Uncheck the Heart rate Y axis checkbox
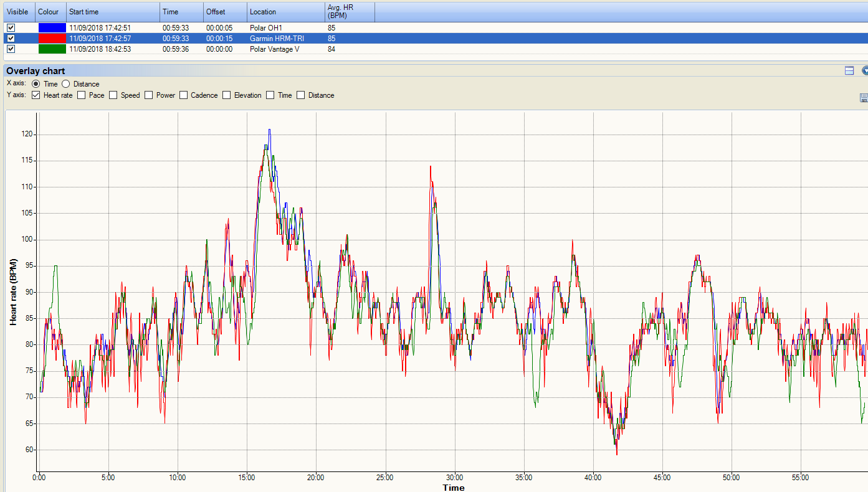Viewport: 868px width, 492px height. tap(36, 95)
